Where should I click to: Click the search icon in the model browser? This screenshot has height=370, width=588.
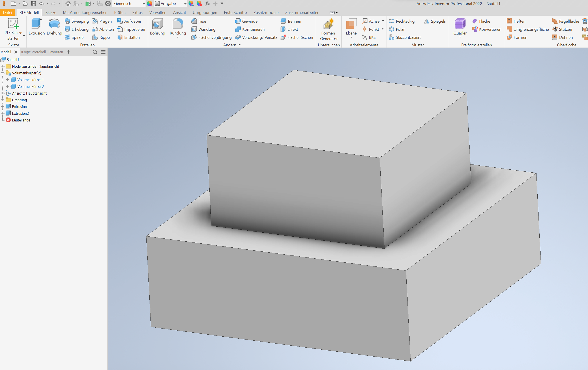pyautogui.click(x=95, y=52)
